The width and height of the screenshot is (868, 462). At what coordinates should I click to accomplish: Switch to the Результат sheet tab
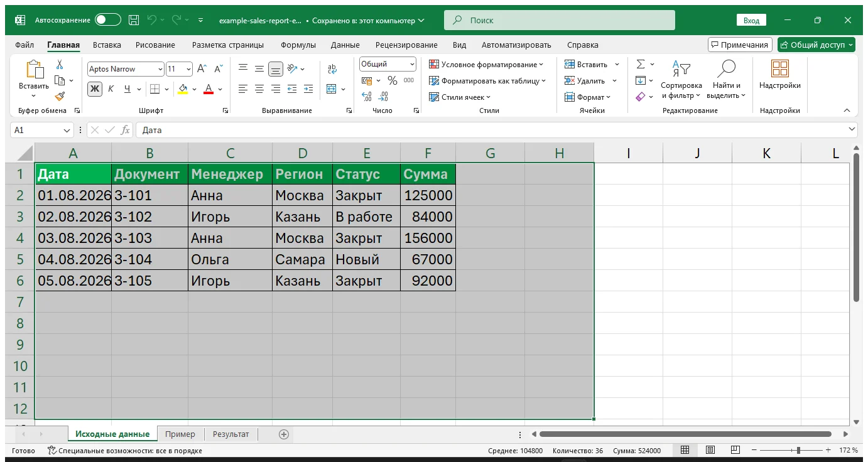point(231,434)
